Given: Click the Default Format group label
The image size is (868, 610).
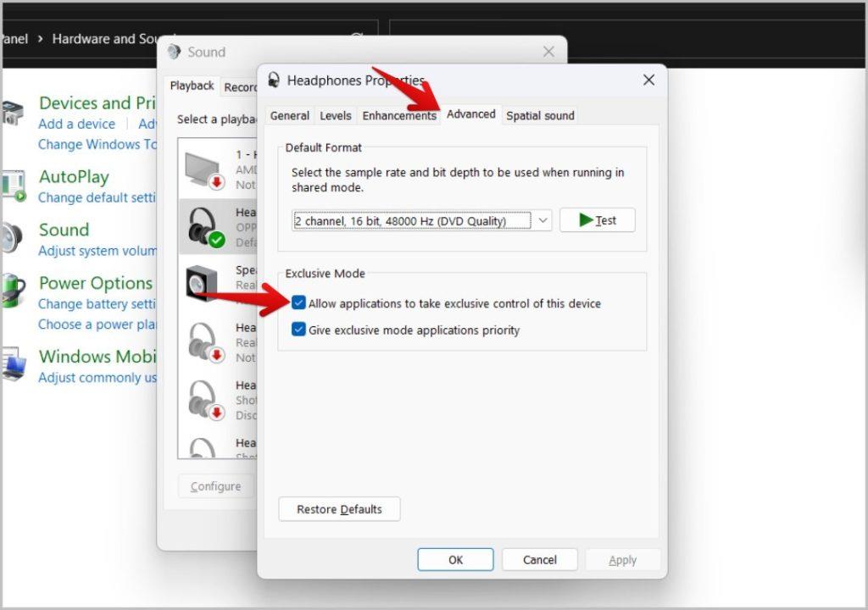Looking at the screenshot, I should pyautogui.click(x=323, y=147).
